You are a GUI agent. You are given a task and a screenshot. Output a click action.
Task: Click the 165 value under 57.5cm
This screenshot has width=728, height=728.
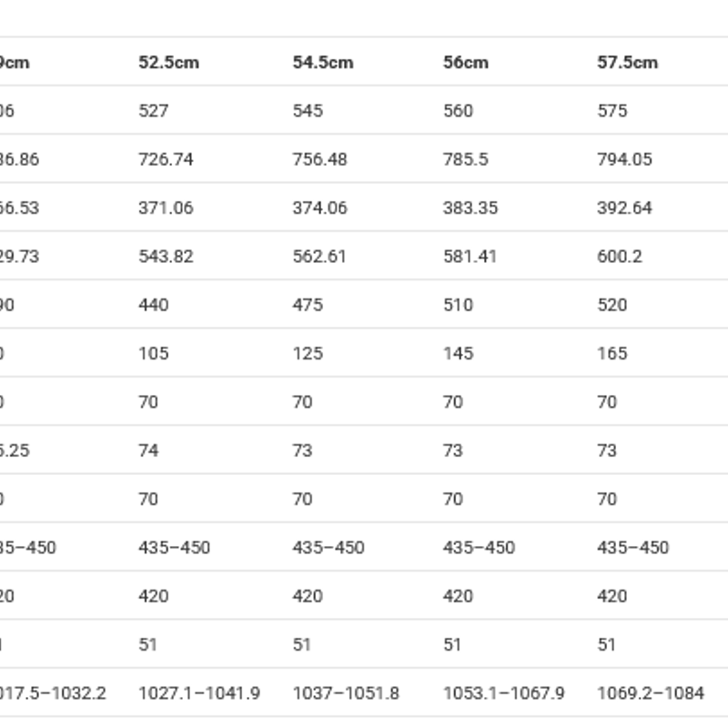[612, 353]
